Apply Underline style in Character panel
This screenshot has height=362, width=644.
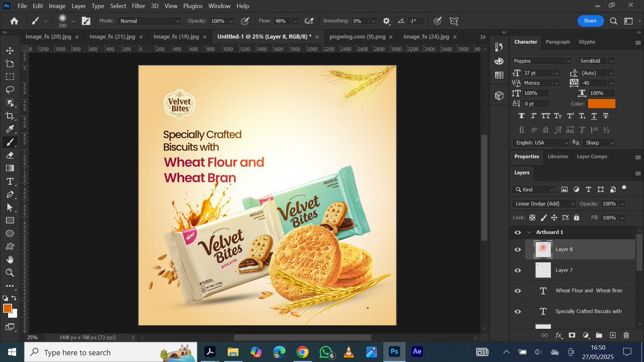tap(594, 116)
